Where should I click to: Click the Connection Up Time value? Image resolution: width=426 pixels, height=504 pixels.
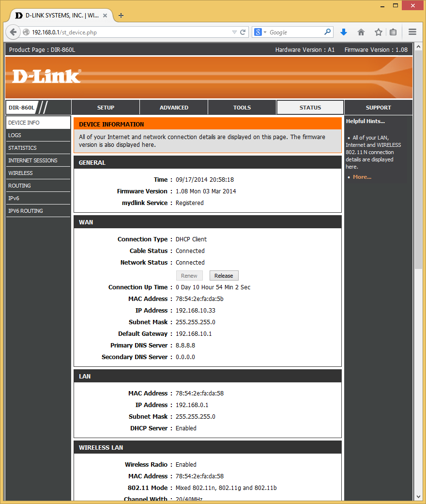(x=213, y=287)
